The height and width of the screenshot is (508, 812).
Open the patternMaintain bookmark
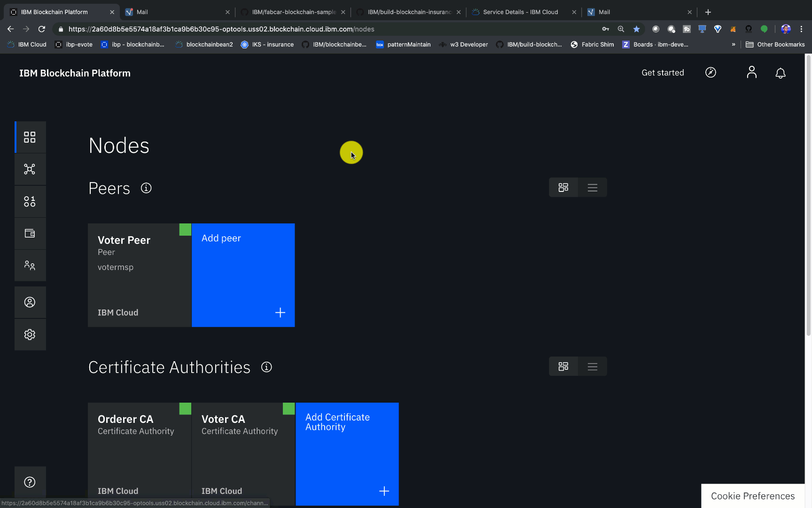coord(403,44)
